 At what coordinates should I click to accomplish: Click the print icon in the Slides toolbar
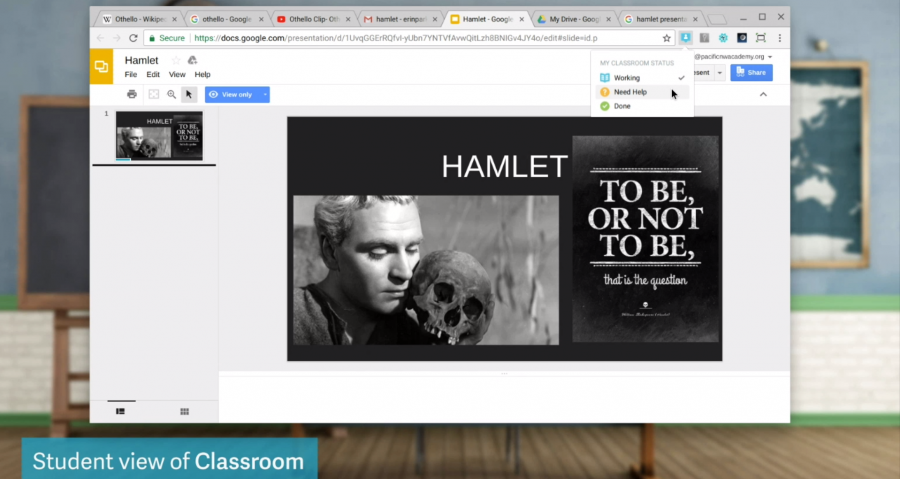[x=132, y=94]
